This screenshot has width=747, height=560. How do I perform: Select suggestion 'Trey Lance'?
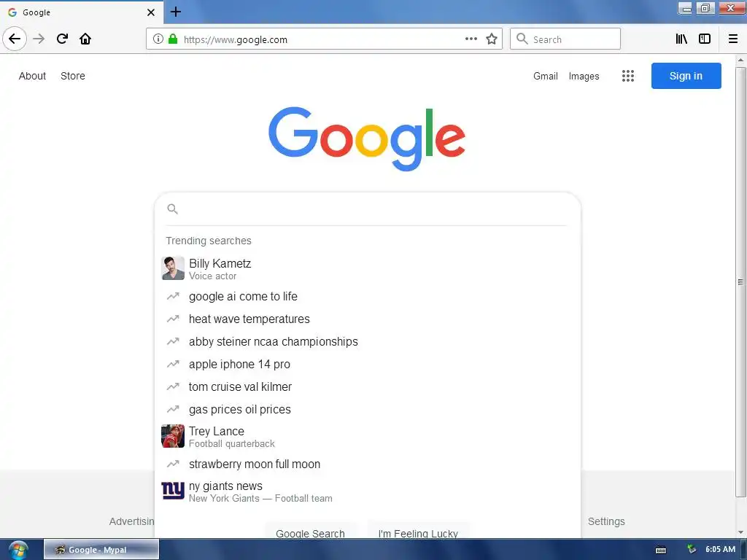(368, 436)
